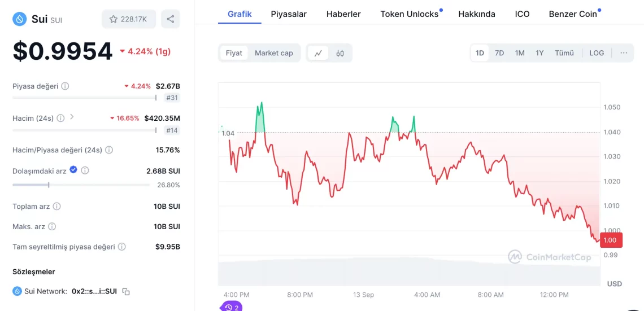Click the #14 volume rank badge
This screenshot has width=644, height=311.
click(172, 130)
